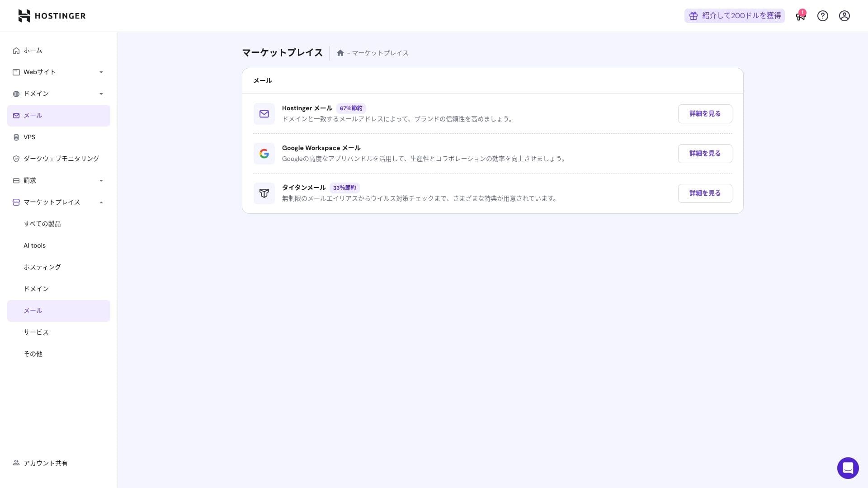Select メール under マーケットプレイス

(x=59, y=311)
